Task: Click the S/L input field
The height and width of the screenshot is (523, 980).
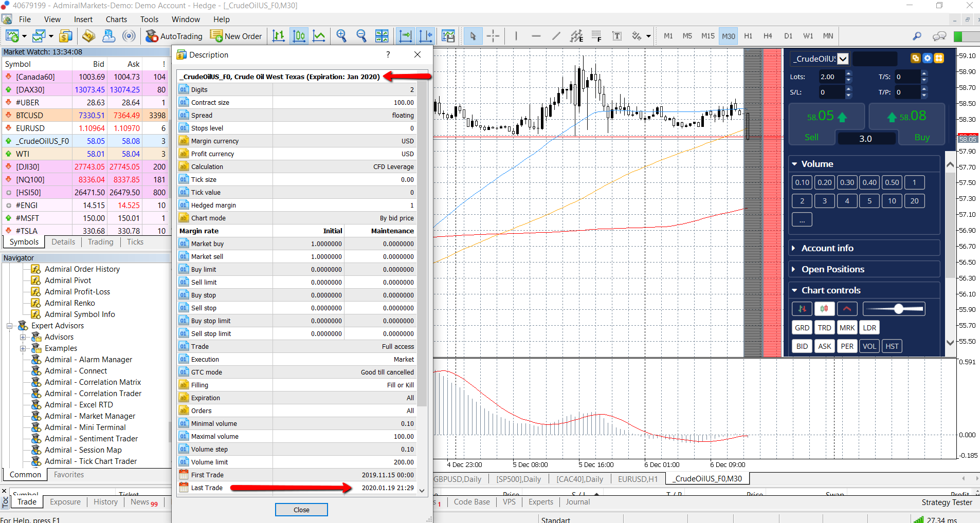Action: pyautogui.click(x=832, y=92)
